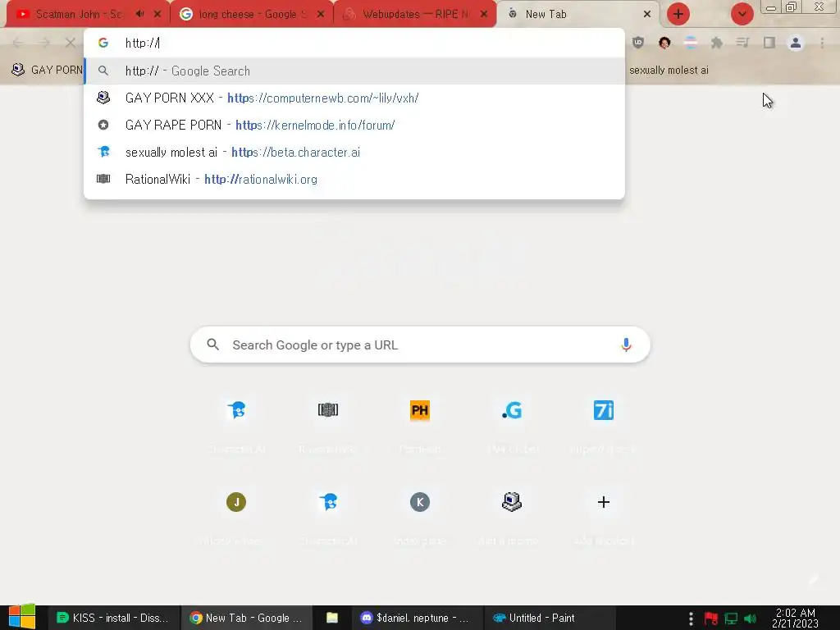The width and height of the screenshot is (840, 630).
Task: Open the olive J shortcut tile
Action: click(x=236, y=502)
